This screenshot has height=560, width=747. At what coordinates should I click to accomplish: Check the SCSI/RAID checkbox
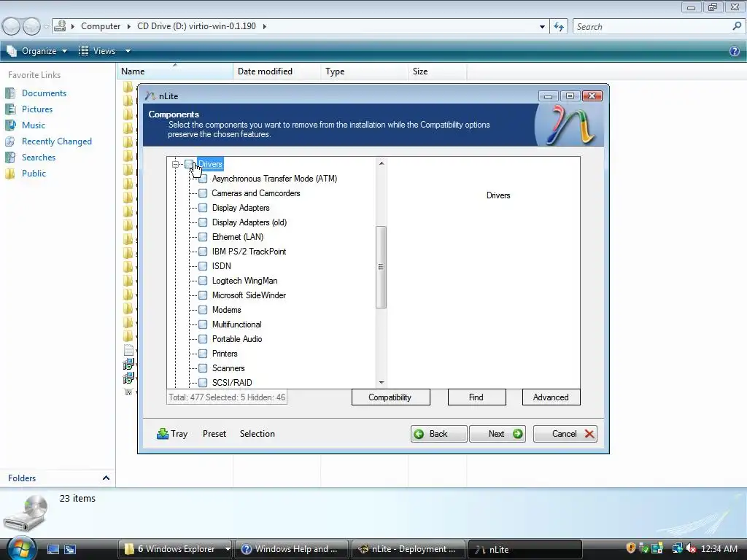click(203, 383)
